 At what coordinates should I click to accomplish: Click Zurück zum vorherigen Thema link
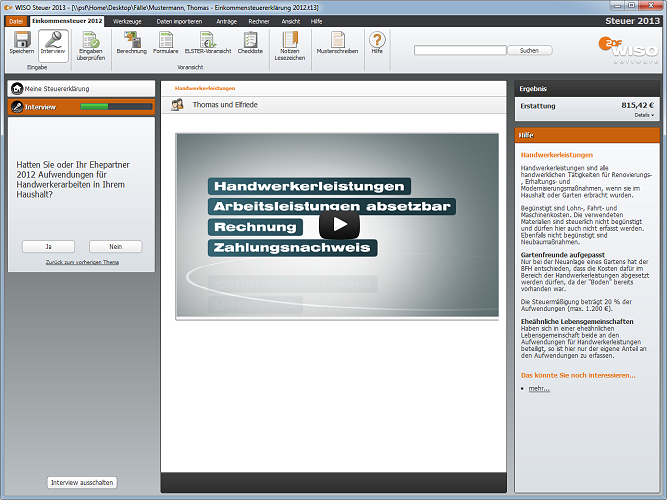point(82,262)
